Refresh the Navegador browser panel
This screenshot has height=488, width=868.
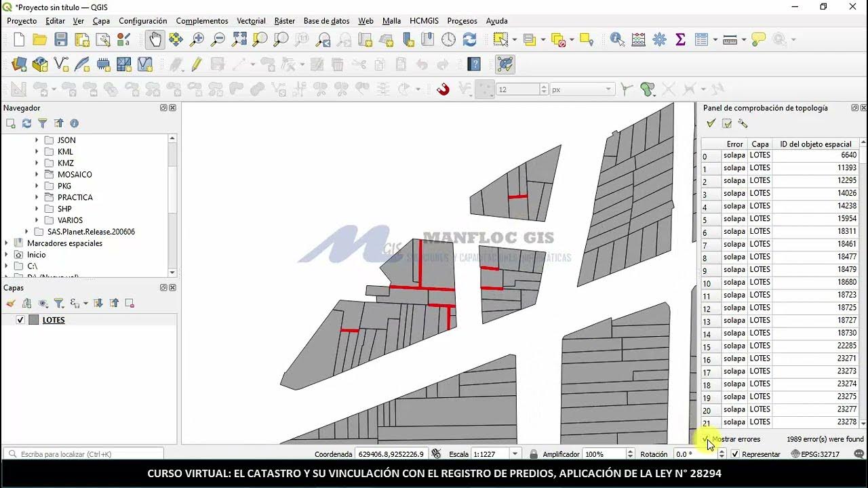pos(26,123)
